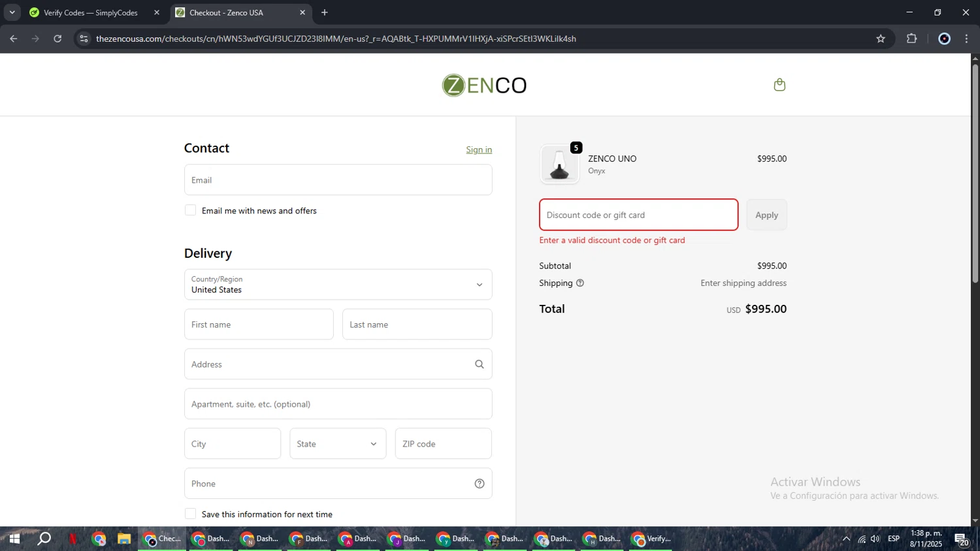Click the Enter shipping address text
This screenshot has width=980, height=551.
[x=743, y=283]
